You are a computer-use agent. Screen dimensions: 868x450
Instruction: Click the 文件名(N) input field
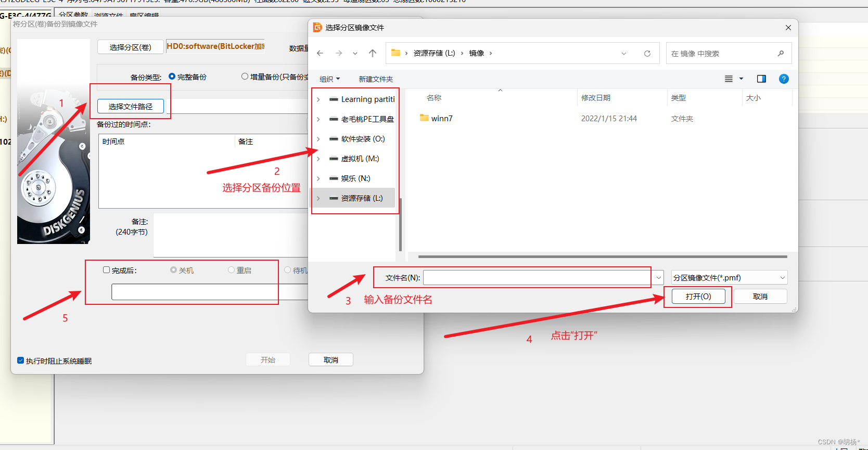[538, 278]
